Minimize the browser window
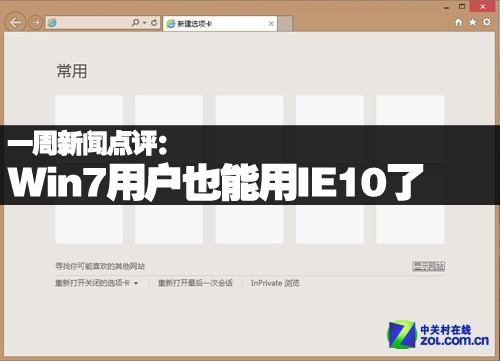 [447, 7]
